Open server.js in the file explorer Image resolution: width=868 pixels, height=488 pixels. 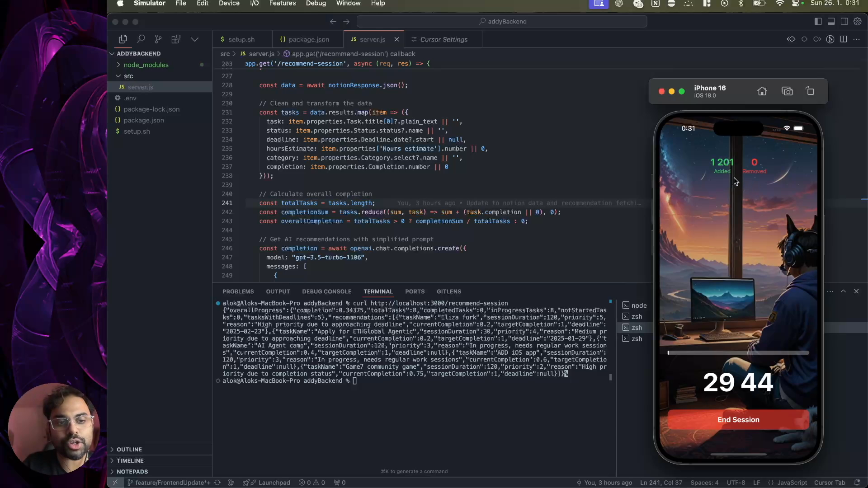click(x=141, y=87)
